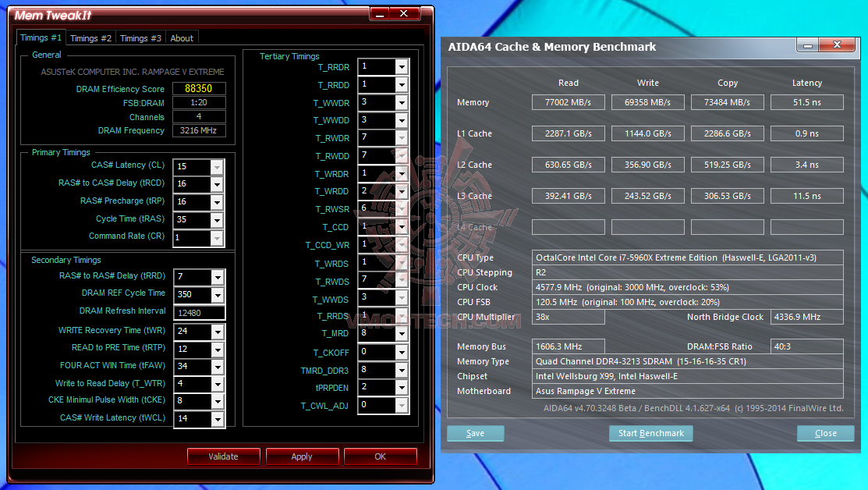Expand the T_WRDS dropdown
868x490 pixels.
click(402, 262)
